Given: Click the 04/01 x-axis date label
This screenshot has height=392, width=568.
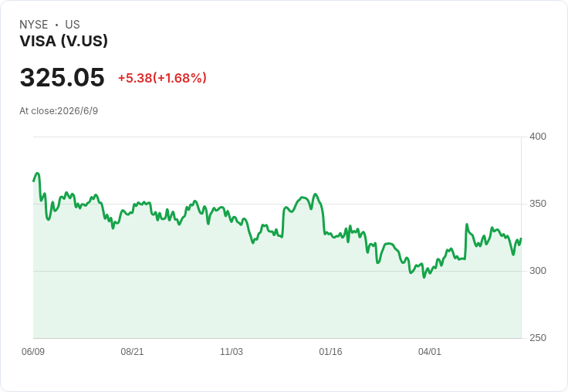Looking at the screenshot, I should pos(430,351).
